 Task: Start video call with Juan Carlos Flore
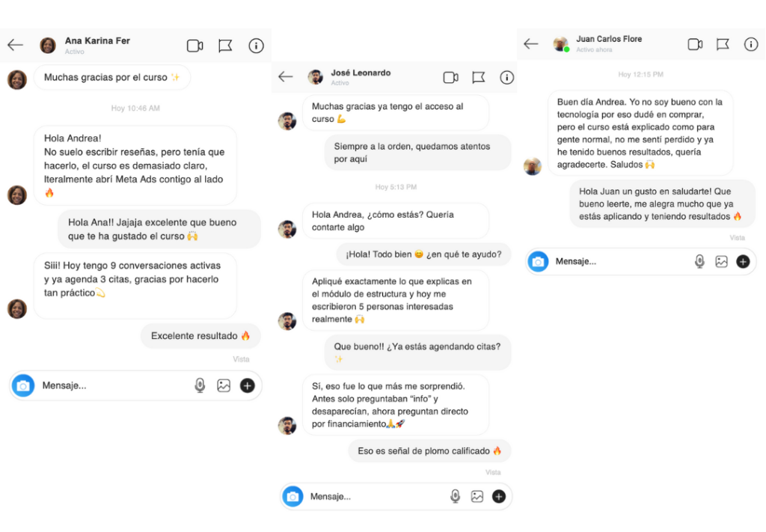(695, 44)
